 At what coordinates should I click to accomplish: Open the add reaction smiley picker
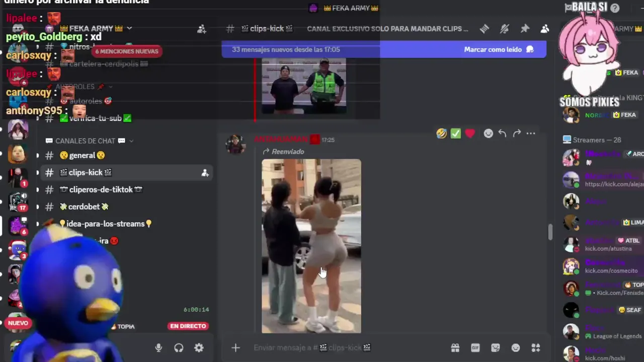pyautogui.click(x=488, y=133)
